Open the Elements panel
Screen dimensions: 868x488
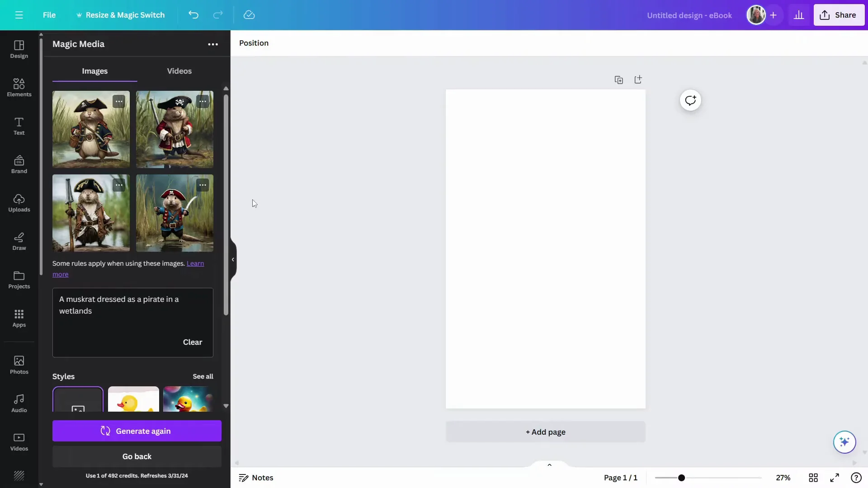[x=19, y=87]
